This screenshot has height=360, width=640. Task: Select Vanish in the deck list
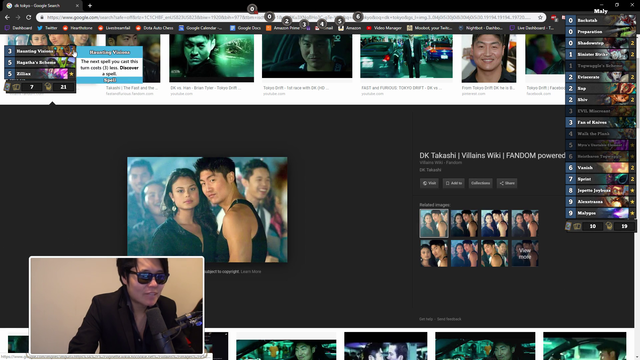(600, 167)
